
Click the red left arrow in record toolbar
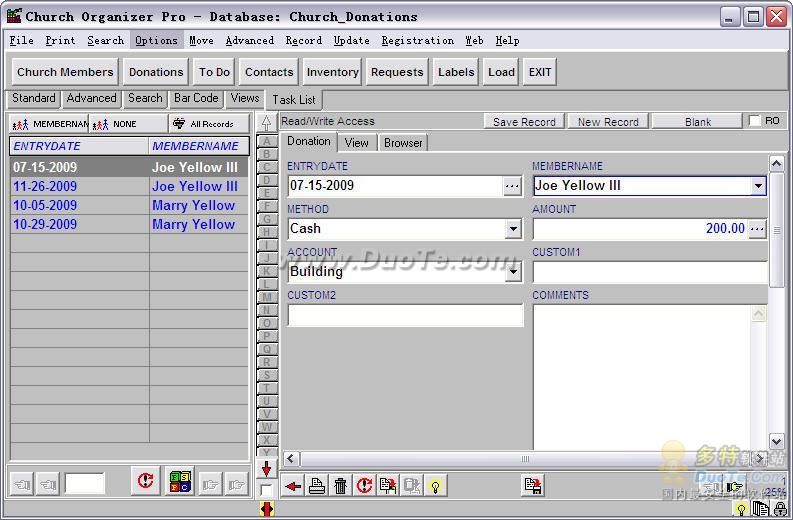click(x=293, y=486)
